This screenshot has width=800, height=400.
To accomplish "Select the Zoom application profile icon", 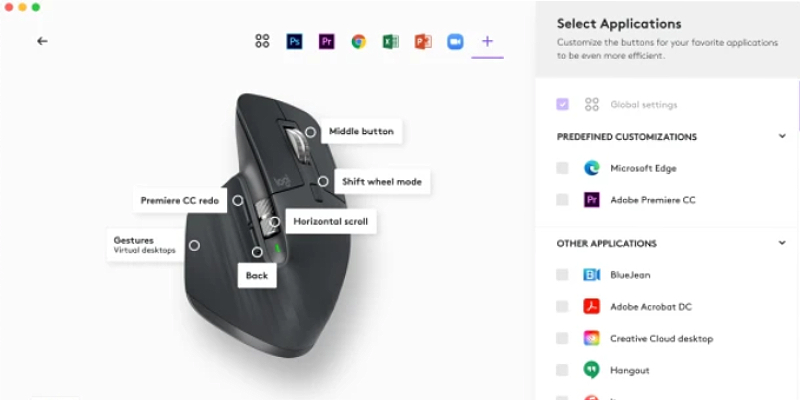I will 455,41.
